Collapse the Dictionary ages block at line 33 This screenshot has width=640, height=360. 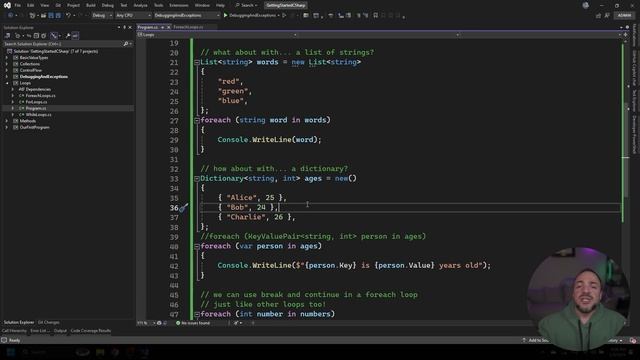pyautogui.click(x=197, y=179)
